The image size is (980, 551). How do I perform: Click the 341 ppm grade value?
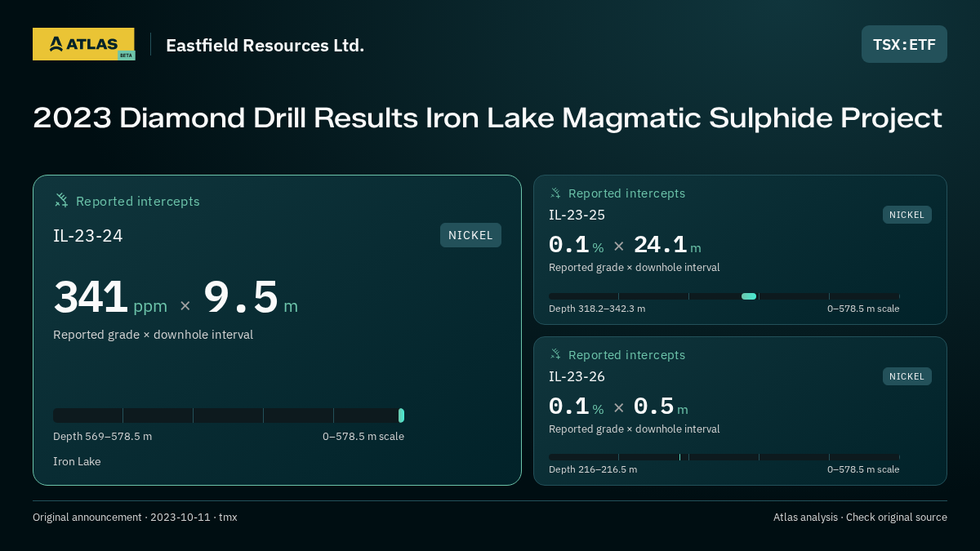click(x=110, y=297)
